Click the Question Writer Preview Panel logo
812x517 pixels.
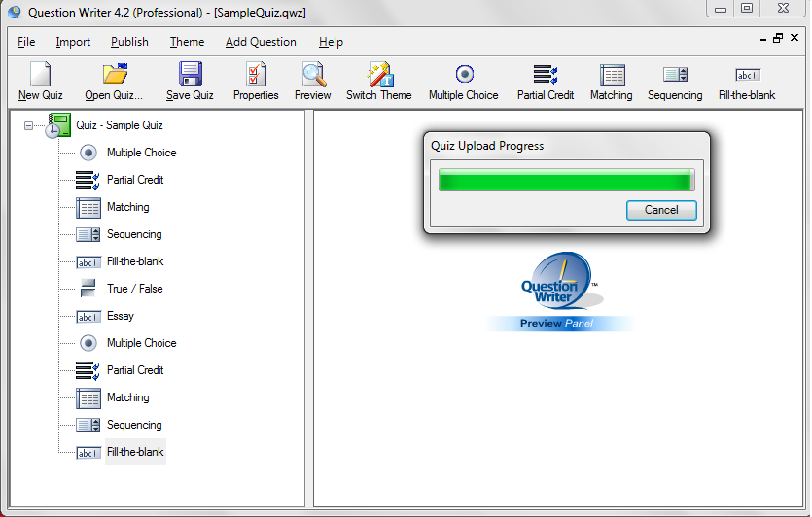pyautogui.click(x=559, y=292)
